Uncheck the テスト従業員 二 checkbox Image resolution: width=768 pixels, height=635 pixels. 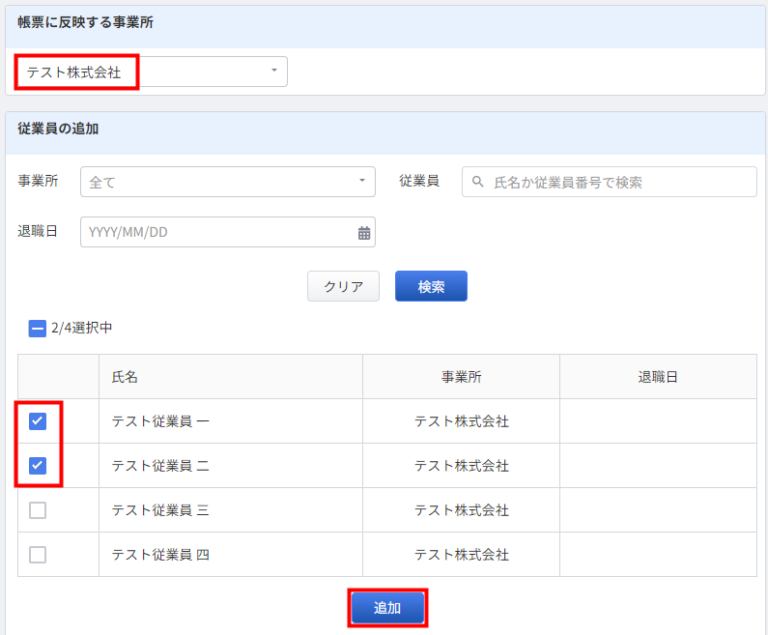(x=37, y=465)
